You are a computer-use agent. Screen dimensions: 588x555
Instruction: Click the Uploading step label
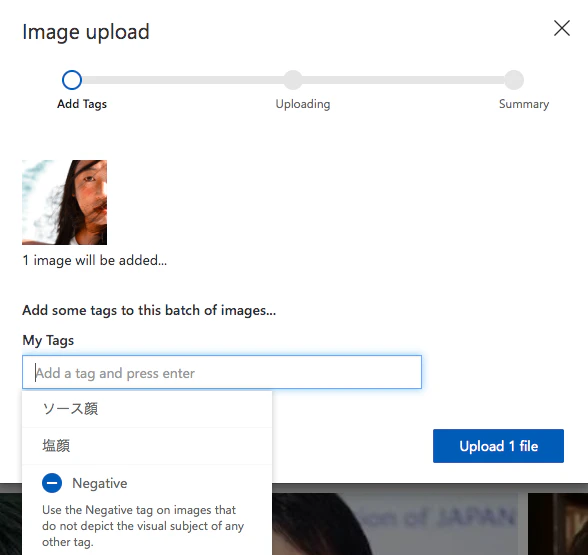click(x=303, y=104)
